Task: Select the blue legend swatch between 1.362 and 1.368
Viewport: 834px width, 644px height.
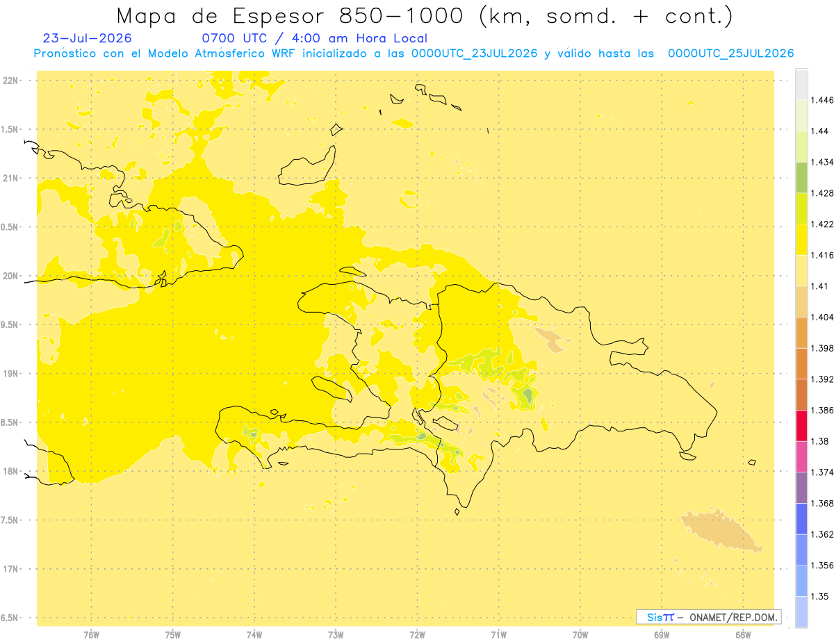Action: pyautogui.click(x=801, y=518)
